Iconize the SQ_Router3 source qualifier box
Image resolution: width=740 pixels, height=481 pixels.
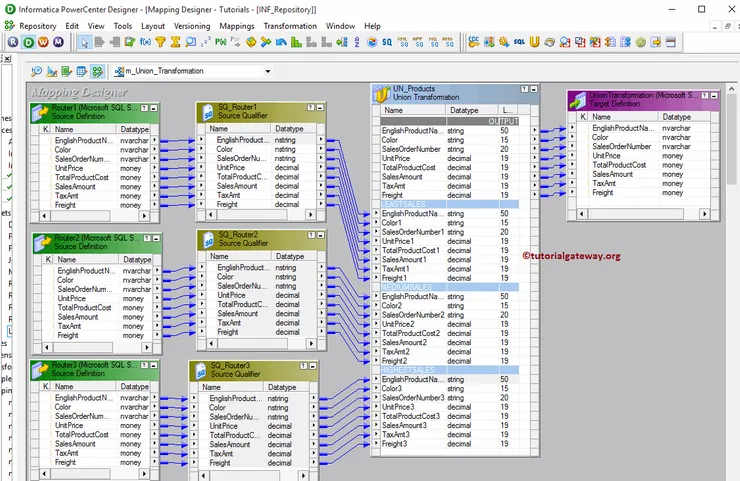point(313,366)
